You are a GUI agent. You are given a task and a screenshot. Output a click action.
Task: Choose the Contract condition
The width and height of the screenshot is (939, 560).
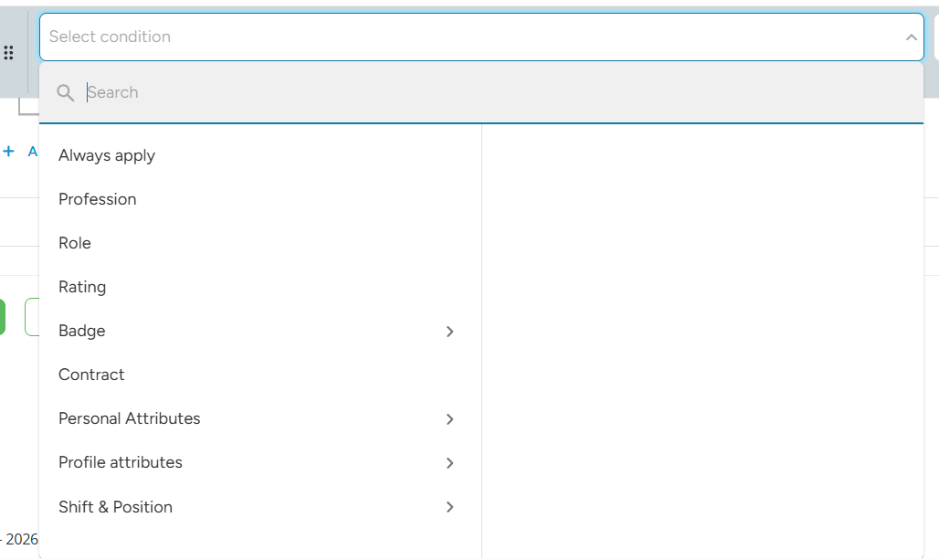91,375
